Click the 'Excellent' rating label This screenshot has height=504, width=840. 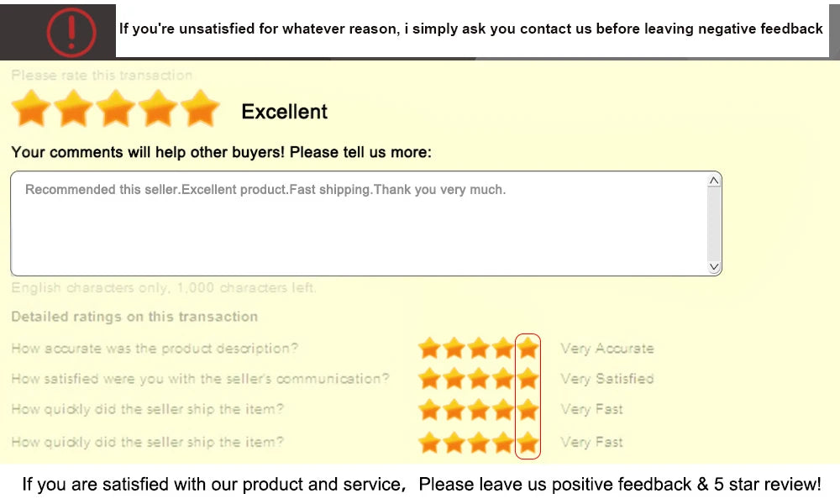284,112
